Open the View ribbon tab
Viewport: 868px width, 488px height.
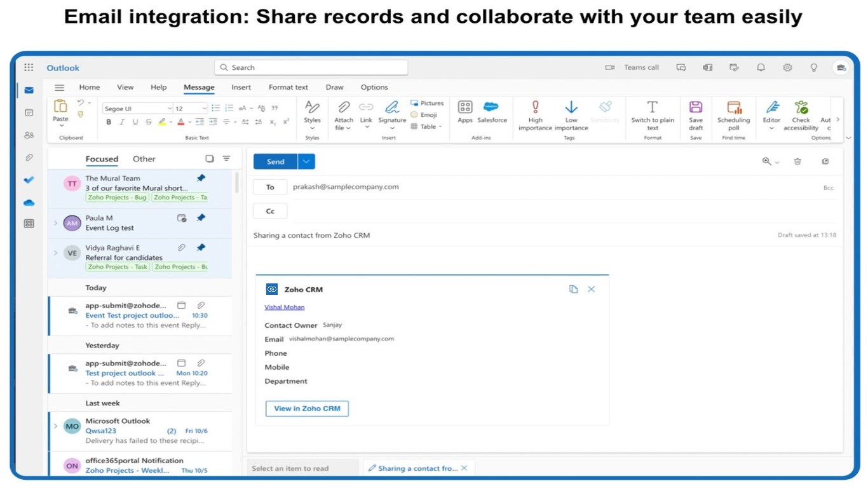click(x=125, y=88)
